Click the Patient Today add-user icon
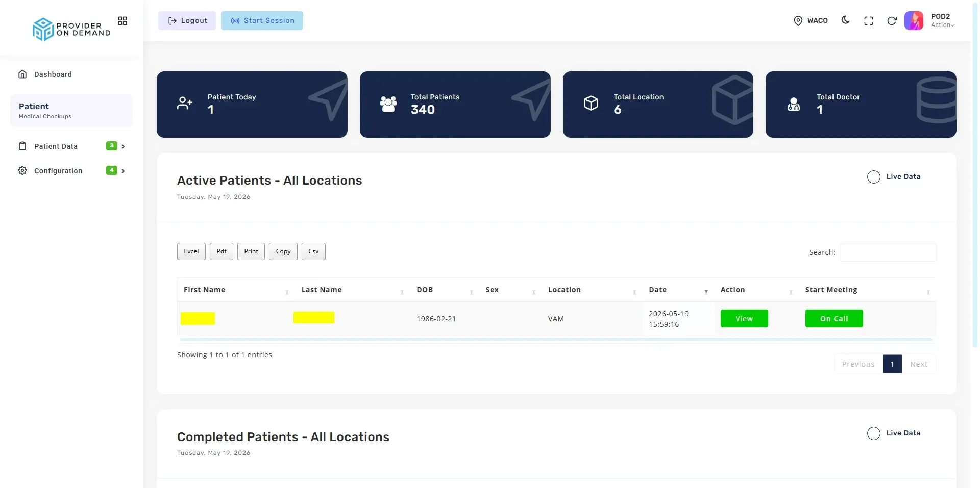 click(x=185, y=104)
